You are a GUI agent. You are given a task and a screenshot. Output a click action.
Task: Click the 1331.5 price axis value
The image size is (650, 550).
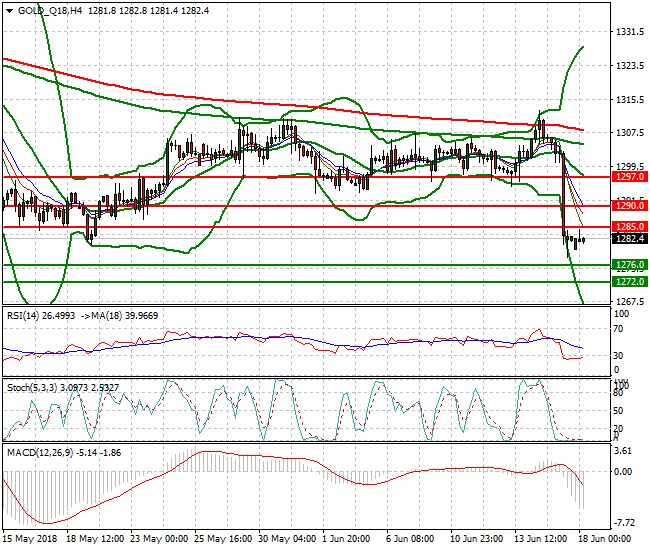pyautogui.click(x=630, y=32)
